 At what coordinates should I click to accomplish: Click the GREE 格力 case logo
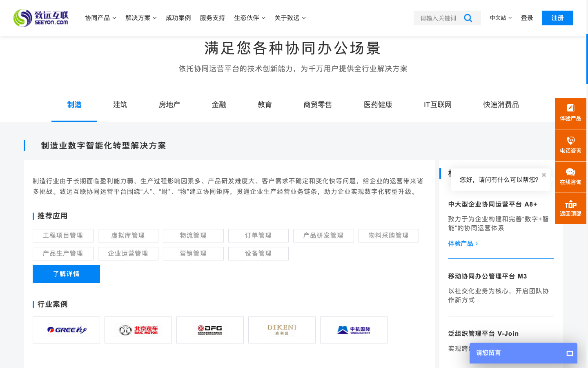pyautogui.click(x=66, y=330)
